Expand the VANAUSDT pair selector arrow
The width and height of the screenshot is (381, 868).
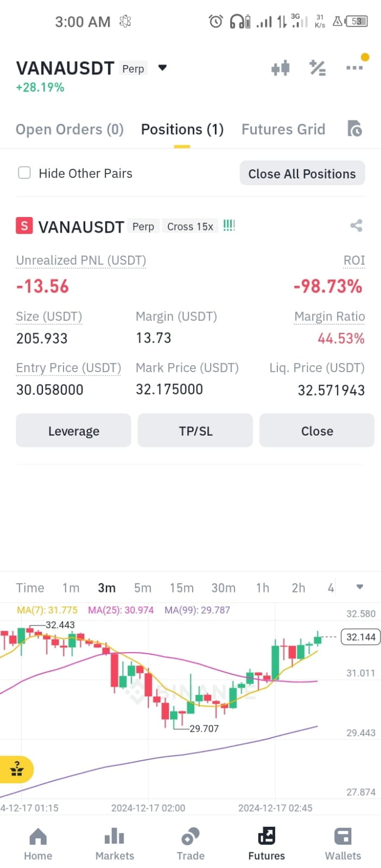coord(162,68)
